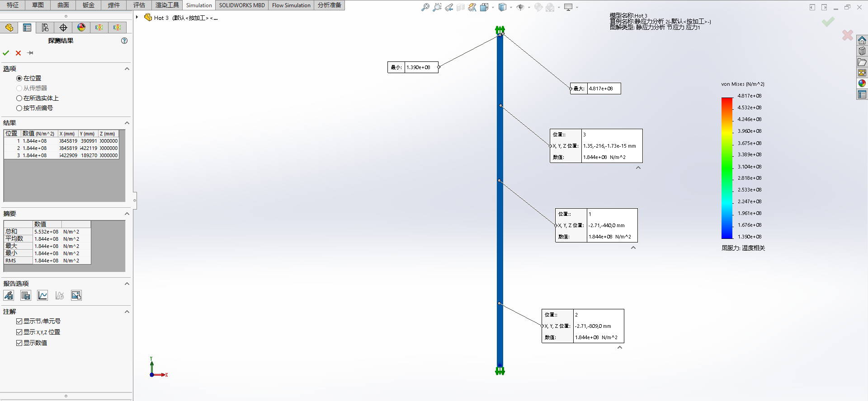Open the Appearances color-ball icon in task pane
Screen dimensions: 868x401
tap(862, 83)
